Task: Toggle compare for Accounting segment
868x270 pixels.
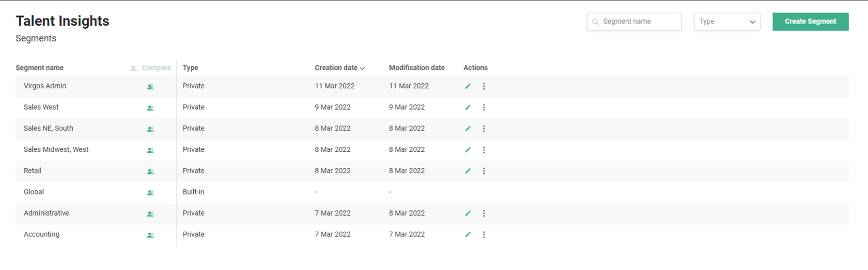Action: point(150,235)
